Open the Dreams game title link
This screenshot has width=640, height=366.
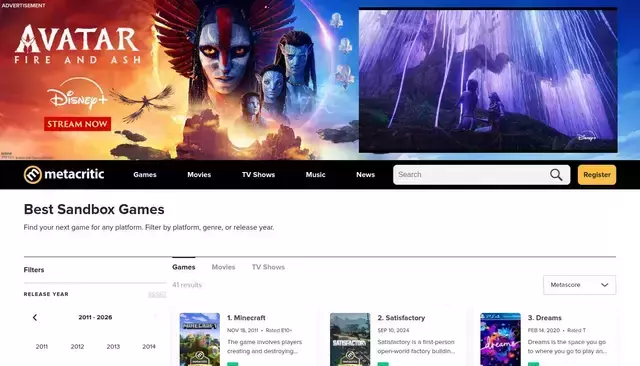pos(544,318)
